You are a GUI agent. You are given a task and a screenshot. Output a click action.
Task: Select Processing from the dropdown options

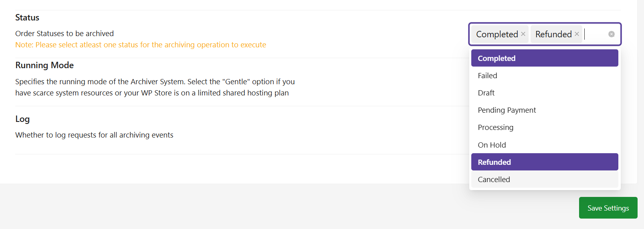coord(545,127)
